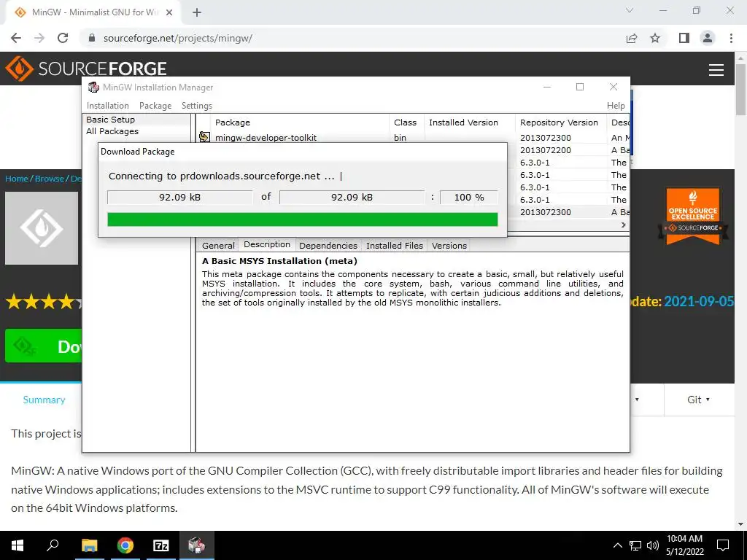The width and height of the screenshot is (747, 560).
Task: Reload the SourceForge page
Action: (x=63, y=38)
